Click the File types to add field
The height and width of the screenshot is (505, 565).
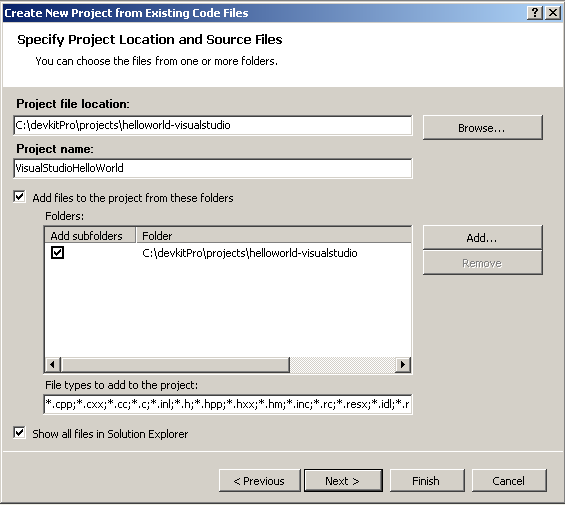click(228, 404)
